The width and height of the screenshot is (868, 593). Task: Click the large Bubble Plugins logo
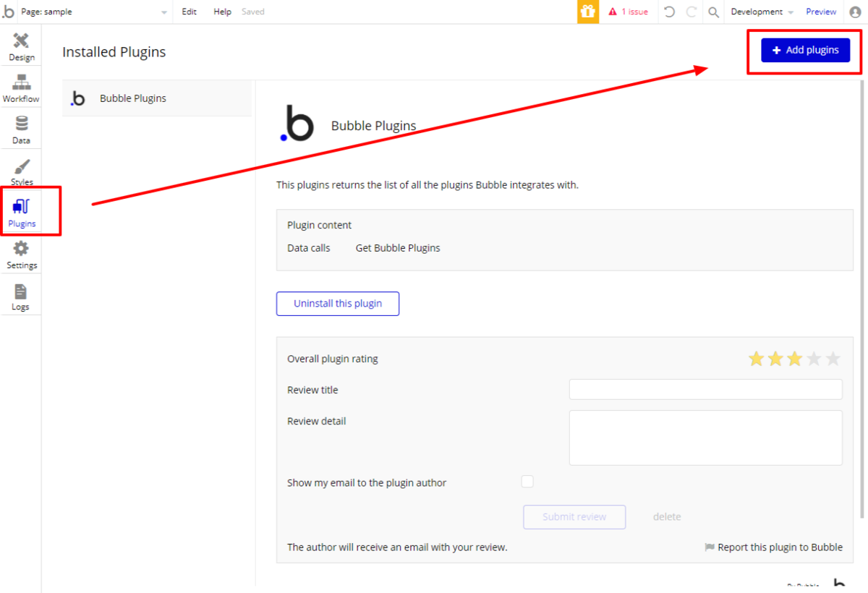point(297,122)
